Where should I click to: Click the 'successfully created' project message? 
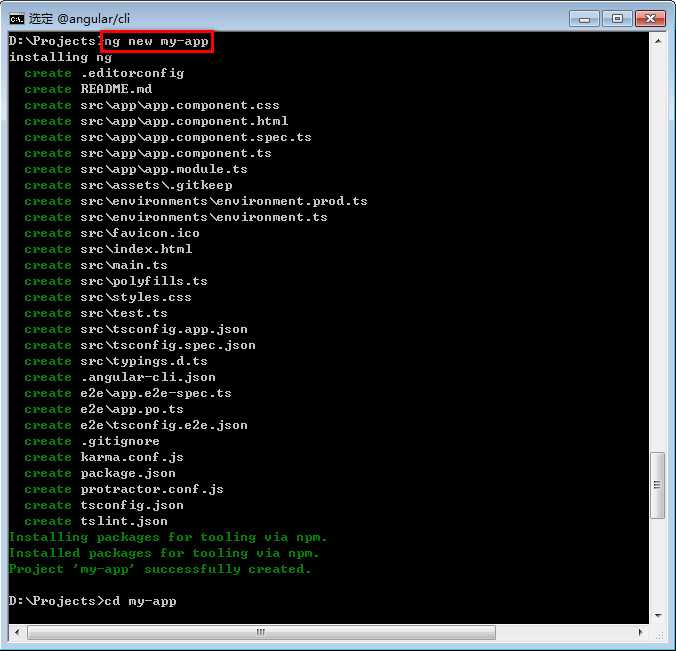tap(160, 569)
